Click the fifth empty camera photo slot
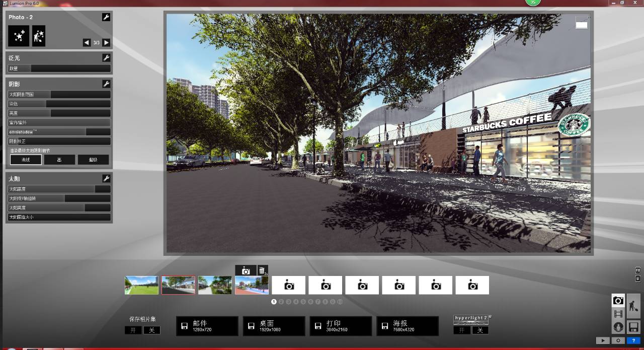Screen dimensions: 644x350 click(289, 285)
